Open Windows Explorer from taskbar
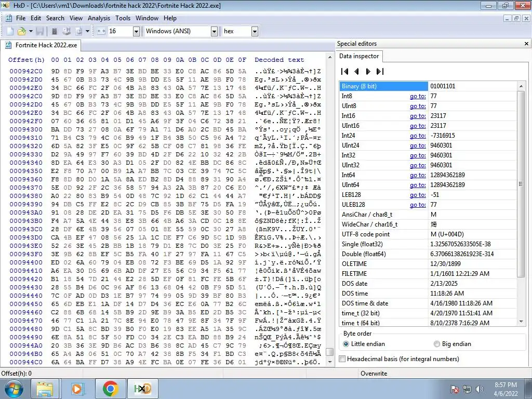Image resolution: width=532 pixels, height=399 pixels. click(x=45, y=389)
